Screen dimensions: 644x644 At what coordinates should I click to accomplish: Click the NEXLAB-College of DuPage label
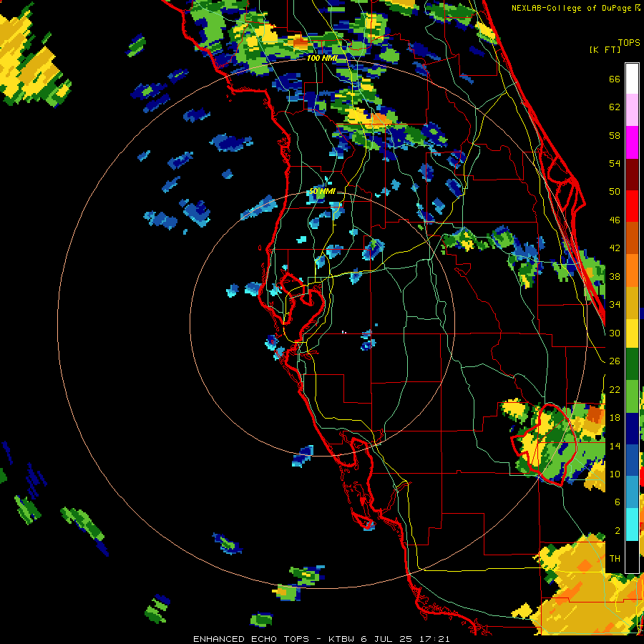pyautogui.click(x=575, y=8)
